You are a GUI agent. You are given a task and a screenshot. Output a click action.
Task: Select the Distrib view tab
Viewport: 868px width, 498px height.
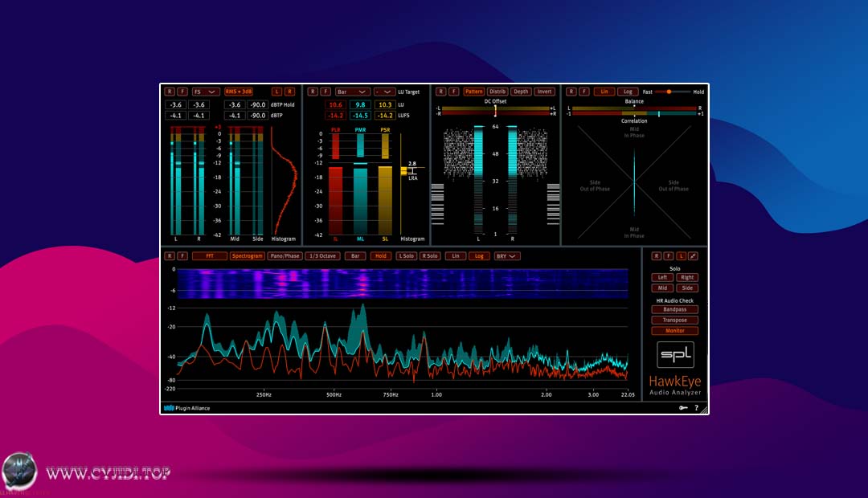pos(497,92)
